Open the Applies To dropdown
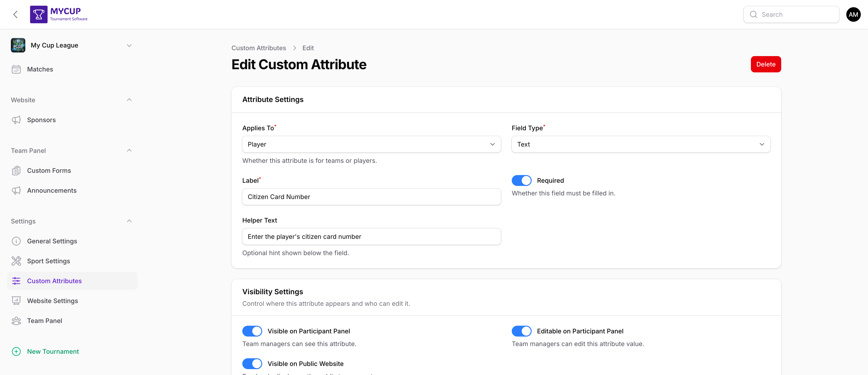Viewport: 868px width, 375px height. pyautogui.click(x=371, y=144)
